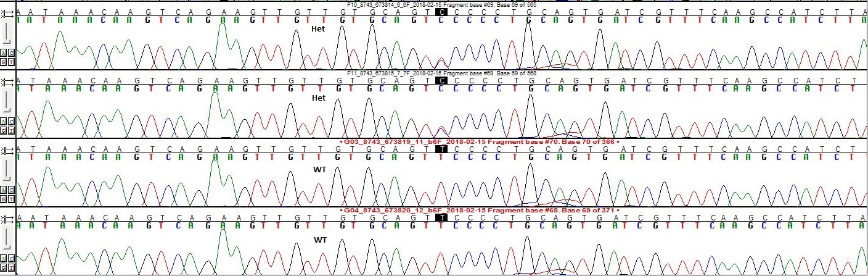
Task: Click the spacing arrows icon for trace G03
Action: click(8, 150)
